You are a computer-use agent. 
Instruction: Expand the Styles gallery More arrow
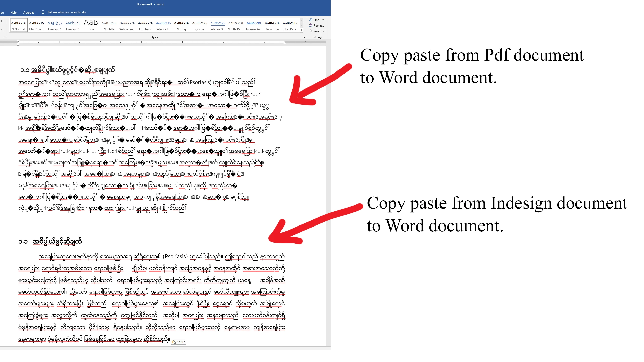pos(301,30)
